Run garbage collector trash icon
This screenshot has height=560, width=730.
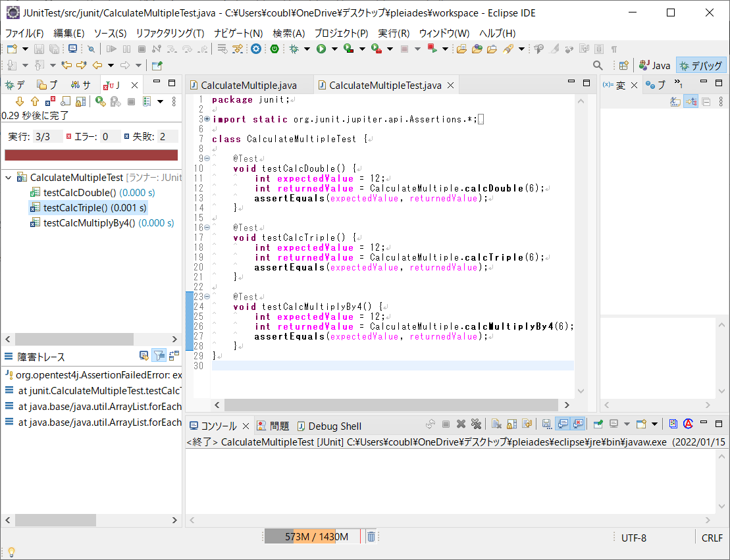(x=371, y=537)
